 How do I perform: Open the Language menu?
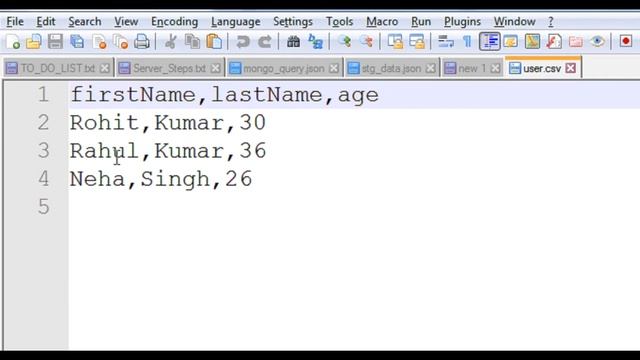(236, 22)
